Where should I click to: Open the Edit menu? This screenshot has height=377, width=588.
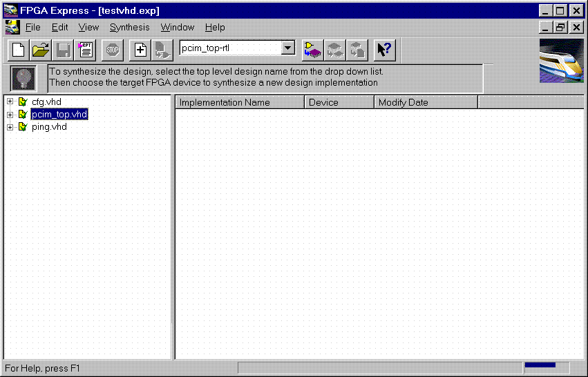coord(59,28)
